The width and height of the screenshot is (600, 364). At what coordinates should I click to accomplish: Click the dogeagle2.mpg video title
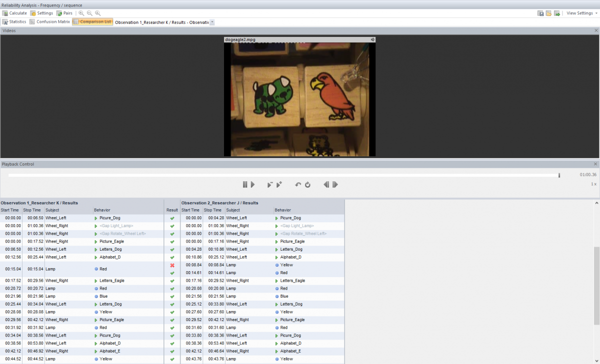[x=240, y=39]
